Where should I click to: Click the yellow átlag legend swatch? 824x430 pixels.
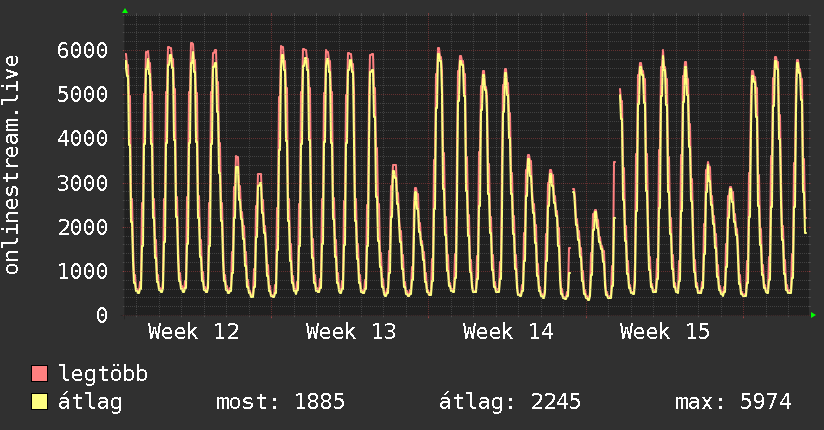39,402
